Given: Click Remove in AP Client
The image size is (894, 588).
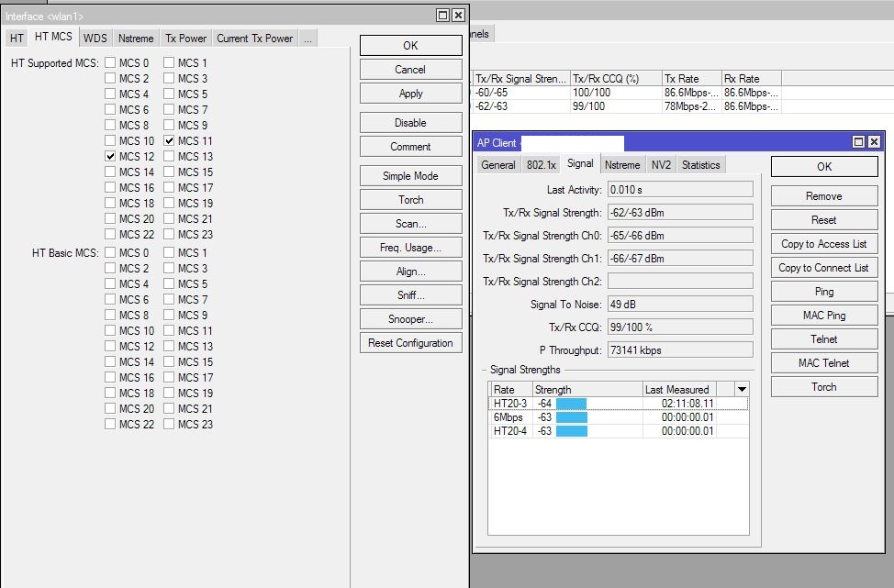Looking at the screenshot, I should pyautogui.click(x=824, y=196).
